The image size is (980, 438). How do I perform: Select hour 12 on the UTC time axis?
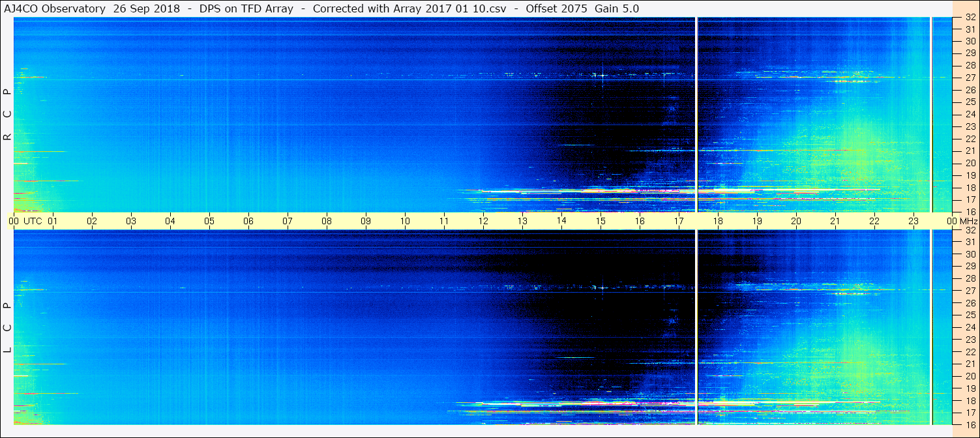click(483, 221)
